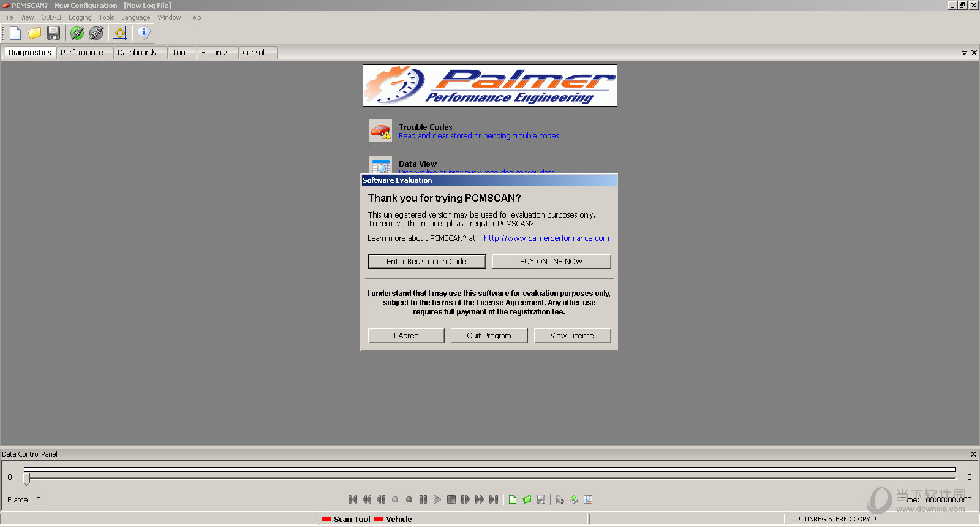Click BUY ONLINE NOW button
The height and width of the screenshot is (527, 980).
click(x=551, y=262)
